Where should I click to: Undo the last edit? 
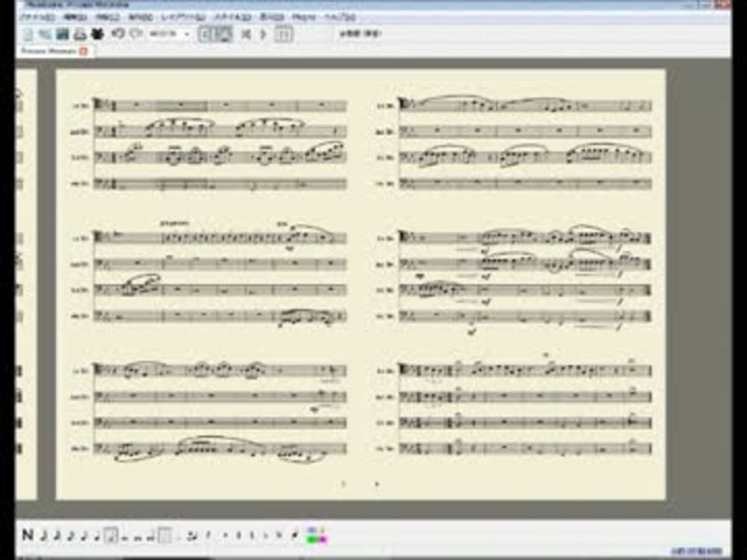coord(117,33)
